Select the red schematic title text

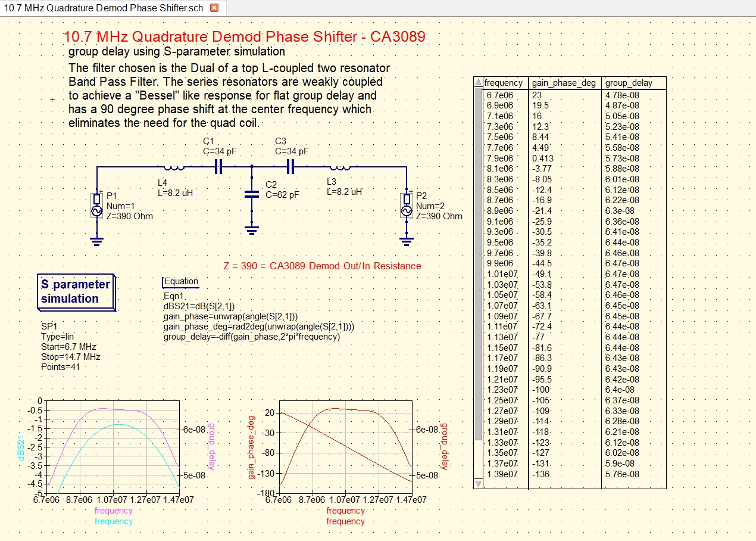[x=245, y=36]
